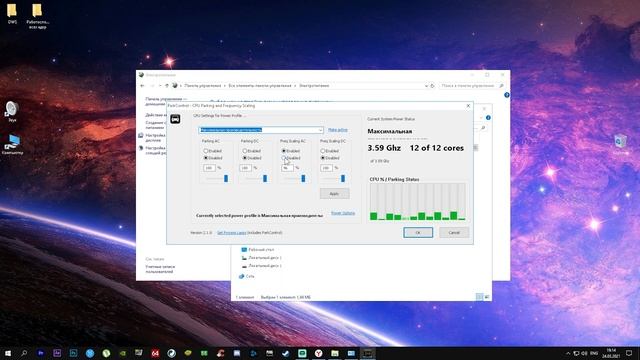
Task: Click the CPU % / Parking Status graph
Action: 418,202
